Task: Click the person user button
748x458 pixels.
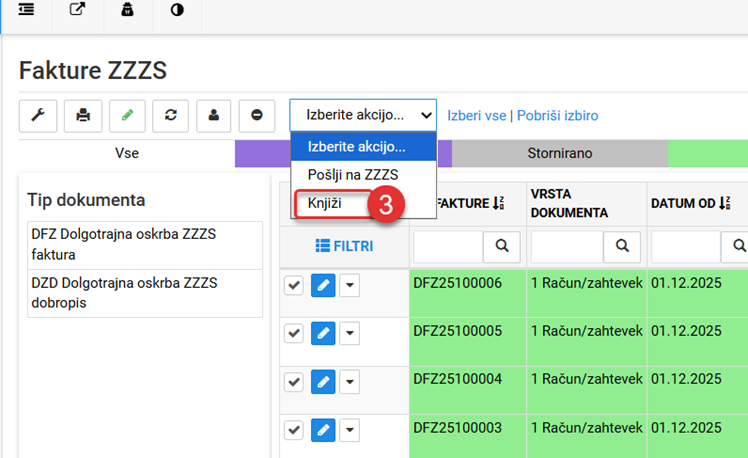Action: pyautogui.click(x=214, y=116)
